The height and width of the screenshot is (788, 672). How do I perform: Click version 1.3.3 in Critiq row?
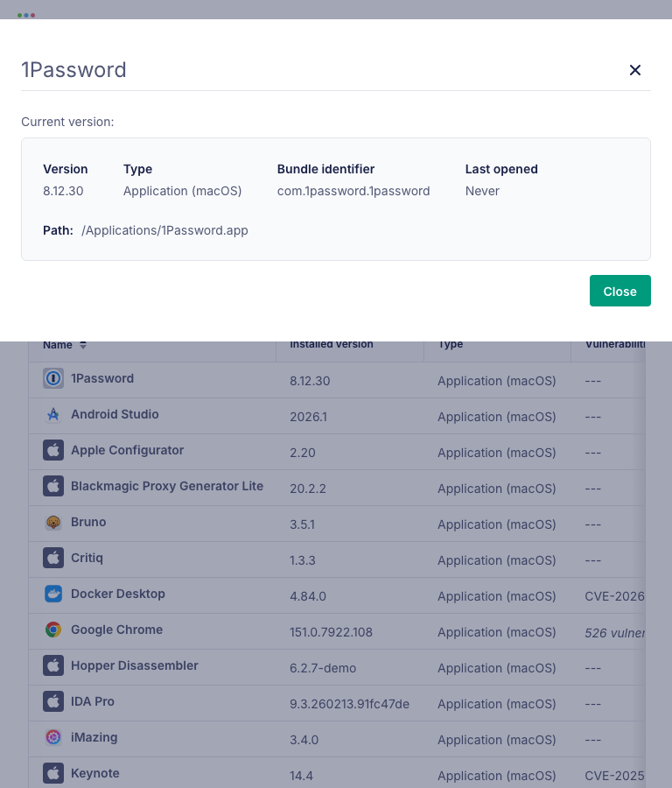click(303, 560)
